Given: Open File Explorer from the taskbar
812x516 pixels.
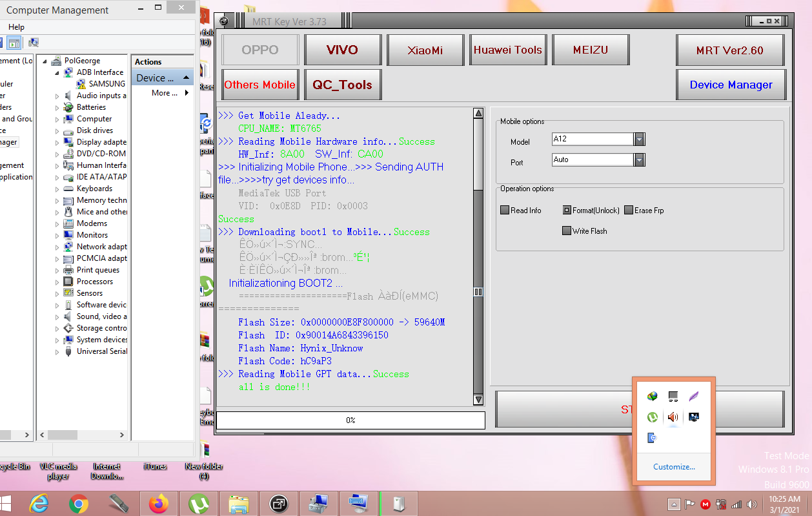Looking at the screenshot, I should [x=239, y=503].
